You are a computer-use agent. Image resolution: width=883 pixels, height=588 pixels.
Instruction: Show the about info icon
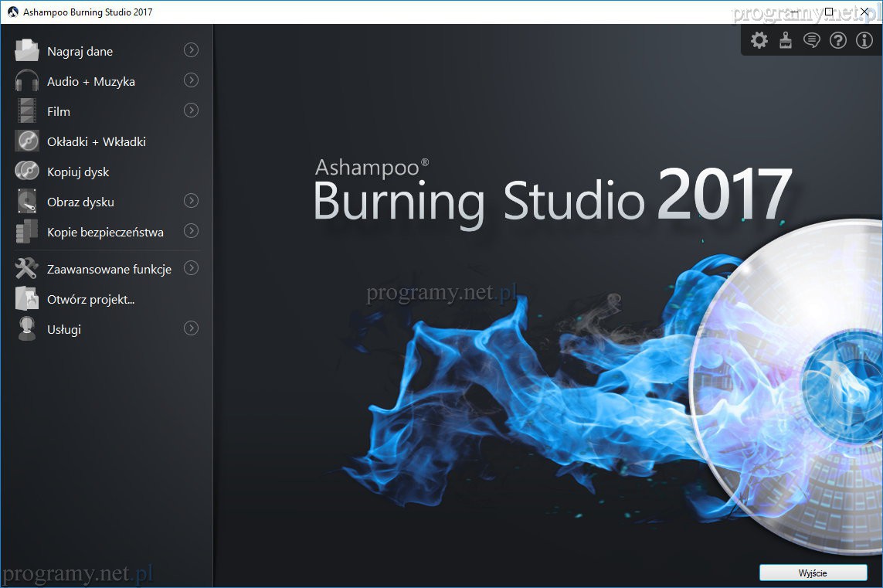pos(864,40)
